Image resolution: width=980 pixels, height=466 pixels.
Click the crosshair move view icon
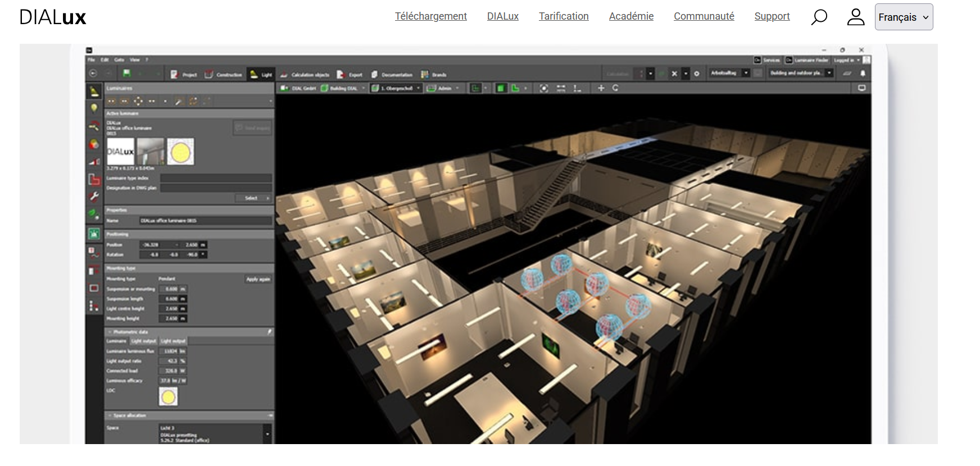(x=601, y=88)
